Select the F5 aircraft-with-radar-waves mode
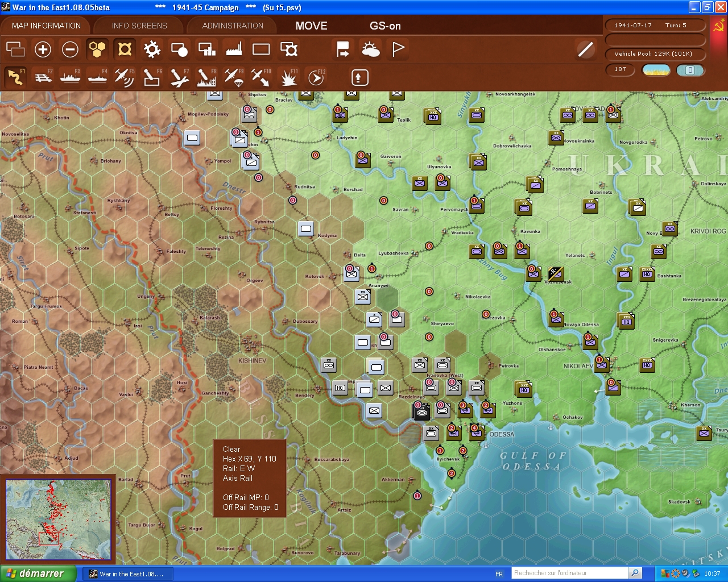The height and width of the screenshot is (582, 728). coord(125,77)
